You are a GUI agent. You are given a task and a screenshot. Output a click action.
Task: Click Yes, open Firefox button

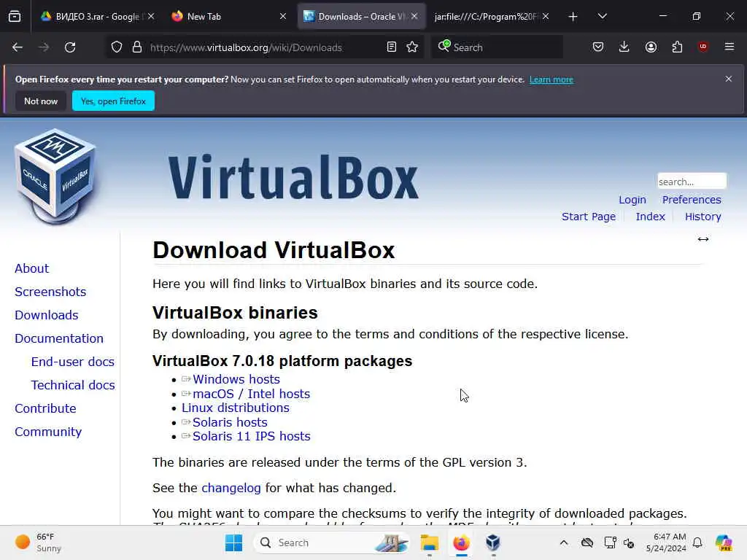click(x=113, y=101)
